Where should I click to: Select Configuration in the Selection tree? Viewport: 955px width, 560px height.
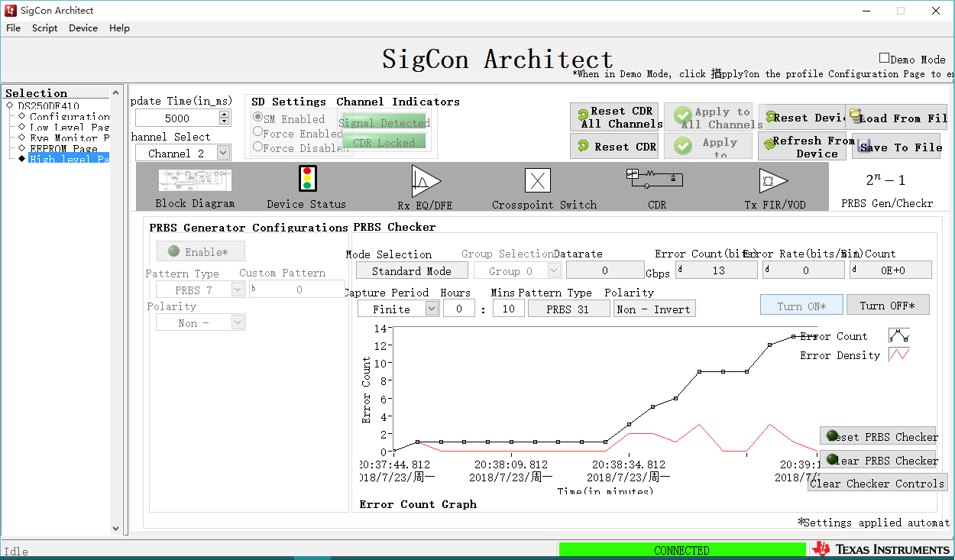tap(70, 117)
